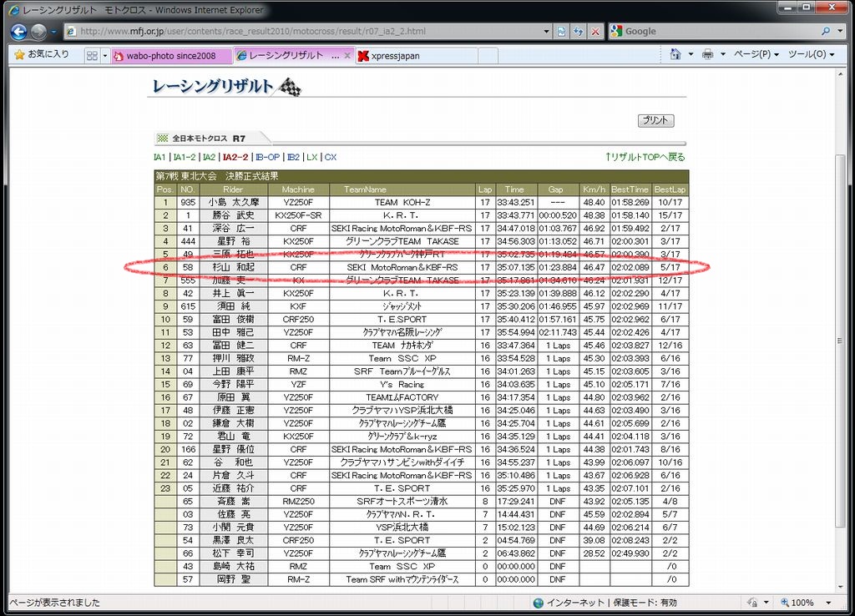Click machine cell KX250F-SR
Image resolution: width=855 pixels, height=616 pixels.
coord(298,215)
